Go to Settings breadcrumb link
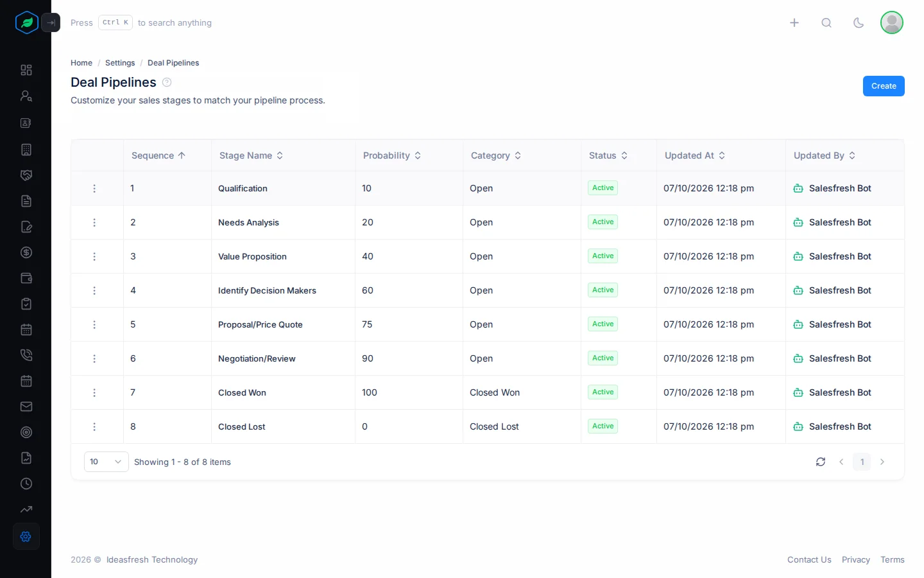This screenshot has width=924, height=578. click(x=120, y=63)
